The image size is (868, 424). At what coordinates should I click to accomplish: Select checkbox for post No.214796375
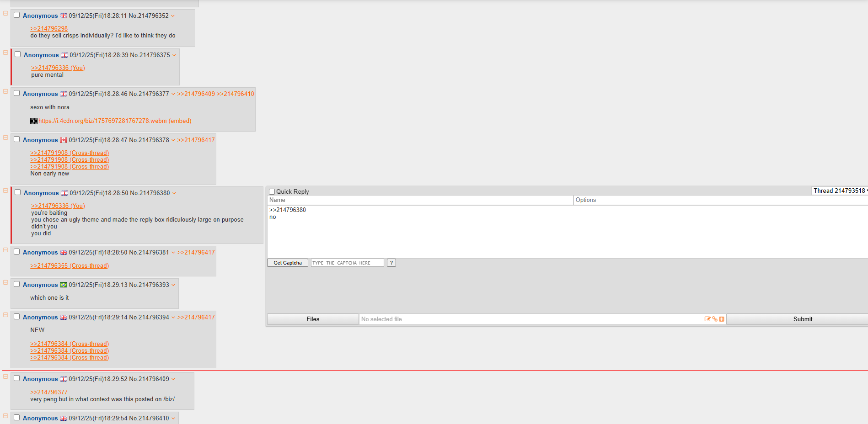click(18, 54)
